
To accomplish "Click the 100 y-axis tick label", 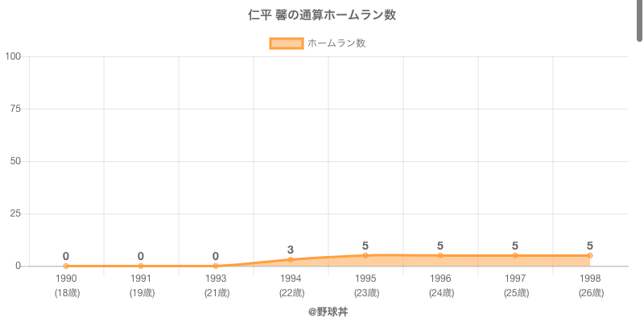I will click(x=12, y=56).
